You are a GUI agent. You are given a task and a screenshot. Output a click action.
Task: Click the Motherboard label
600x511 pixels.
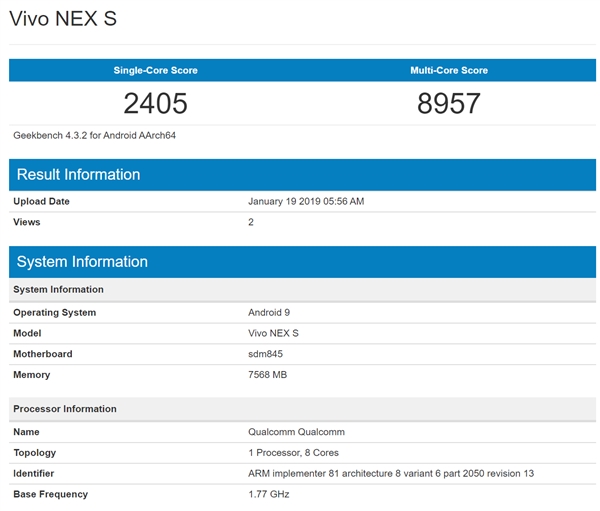click(43, 354)
